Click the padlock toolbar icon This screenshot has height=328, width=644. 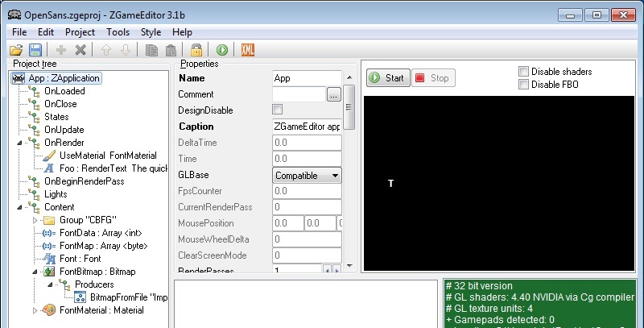[x=196, y=50]
